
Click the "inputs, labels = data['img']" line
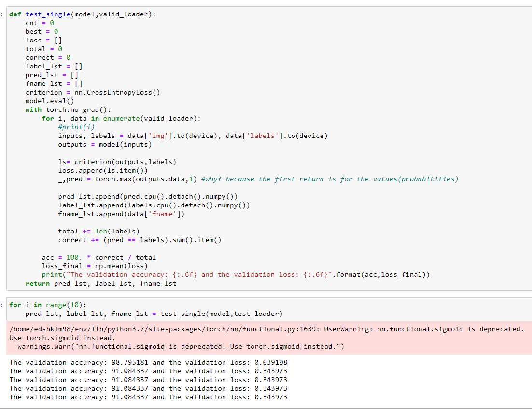193,136
